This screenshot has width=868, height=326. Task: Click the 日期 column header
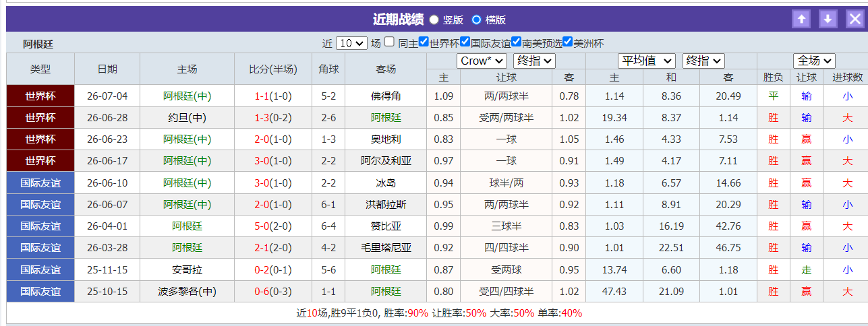click(x=107, y=69)
